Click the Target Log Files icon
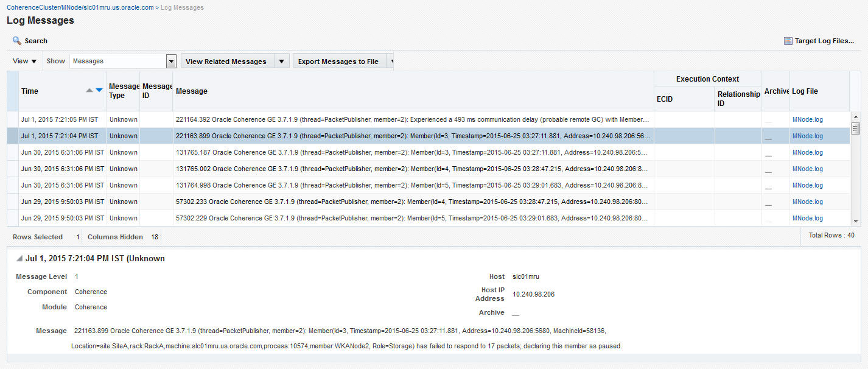 (x=787, y=40)
